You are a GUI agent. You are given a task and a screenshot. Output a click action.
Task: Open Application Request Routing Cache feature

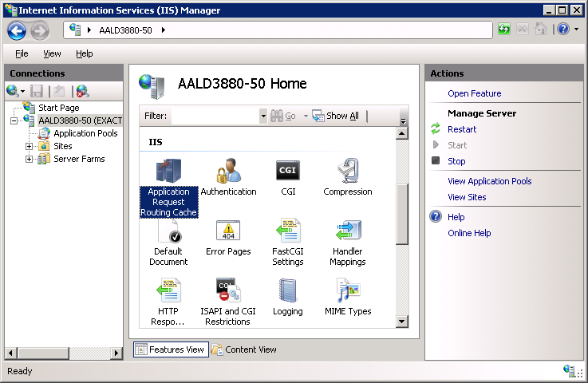tap(169, 188)
